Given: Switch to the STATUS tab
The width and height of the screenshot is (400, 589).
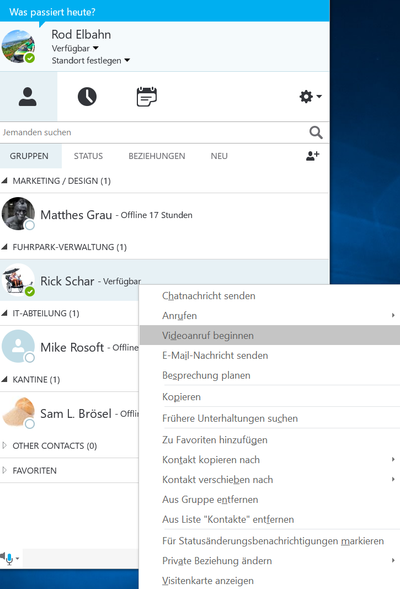Looking at the screenshot, I should click(88, 156).
